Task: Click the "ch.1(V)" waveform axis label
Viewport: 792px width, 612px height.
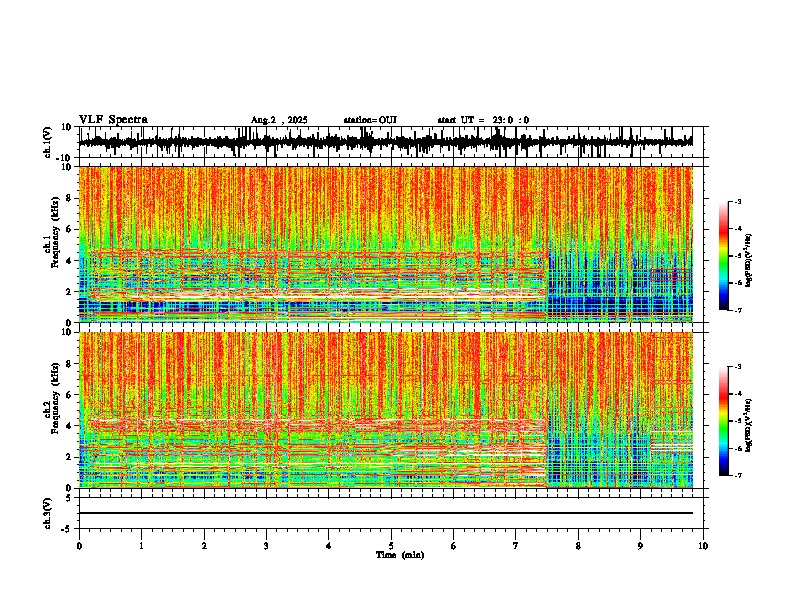Action: [48, 142]
